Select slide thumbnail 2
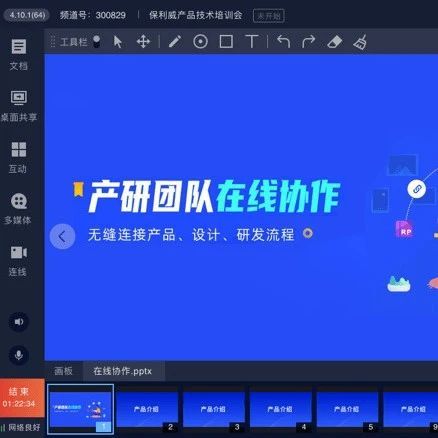This screenshot has width=438, height=438. (x=146, y=410)
